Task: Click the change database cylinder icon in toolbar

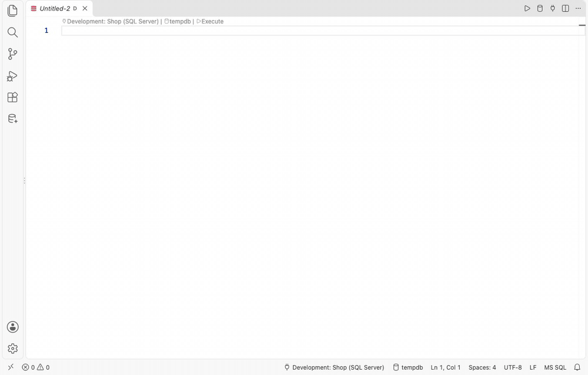Action: point(540,8)
